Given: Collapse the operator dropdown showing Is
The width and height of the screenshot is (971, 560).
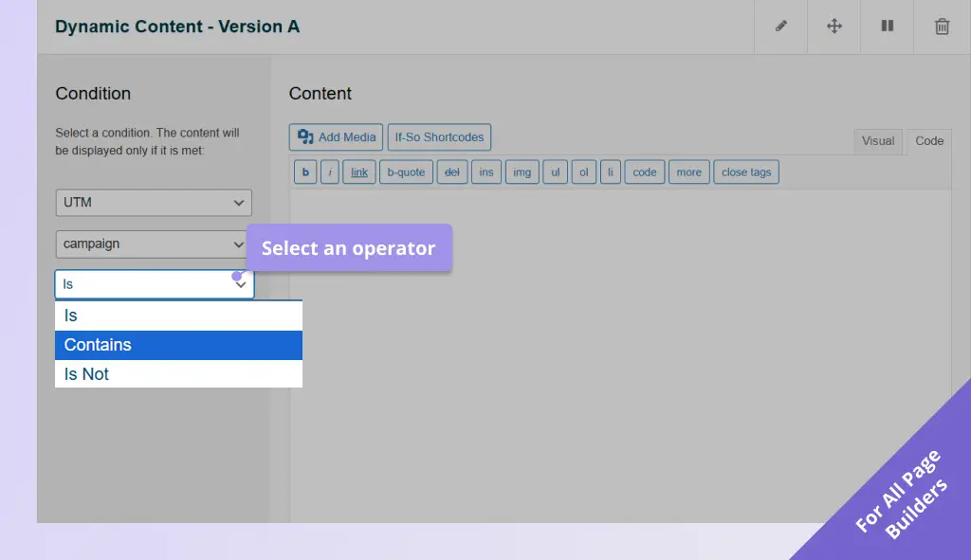Looking at the screenshot, I should tap(154, 284).
